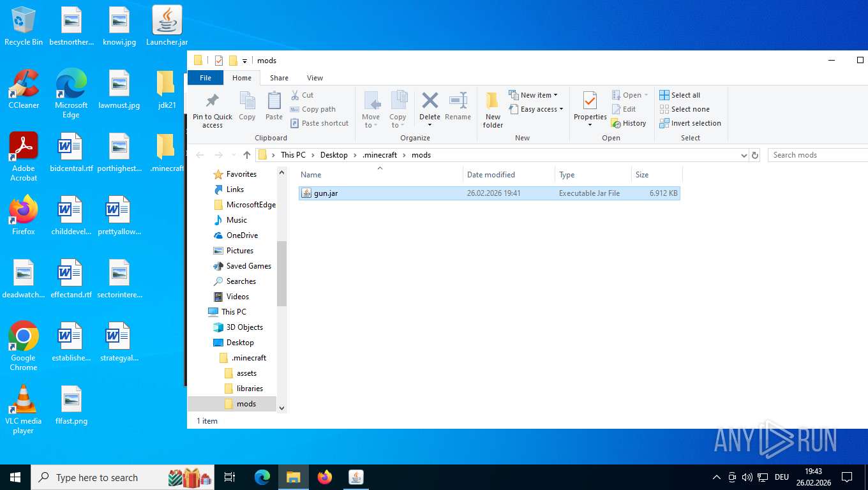The height and width of the screenshot is (490, 868).
Task: Open the address bar history dropdown
Action: coord(744,155)
